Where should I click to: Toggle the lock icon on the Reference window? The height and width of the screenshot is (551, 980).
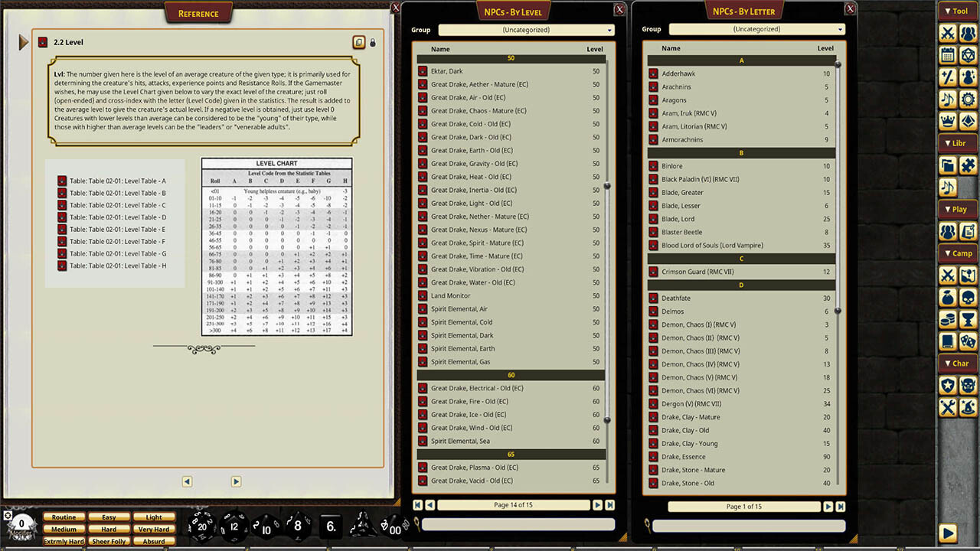(x=373, y=43)
